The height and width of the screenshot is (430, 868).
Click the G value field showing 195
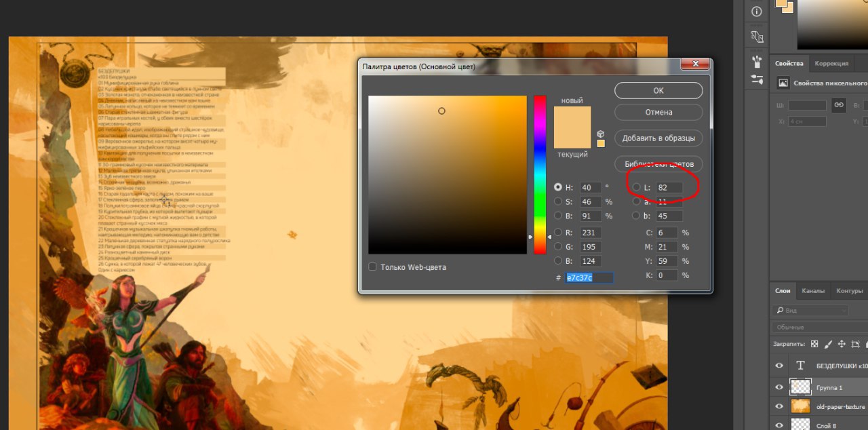(591, 247)
